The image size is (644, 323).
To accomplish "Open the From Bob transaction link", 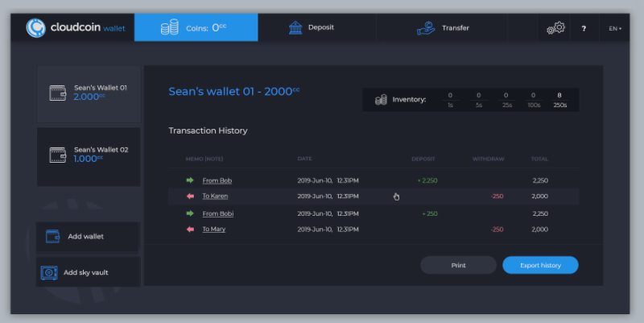I will tap(217, 180).
